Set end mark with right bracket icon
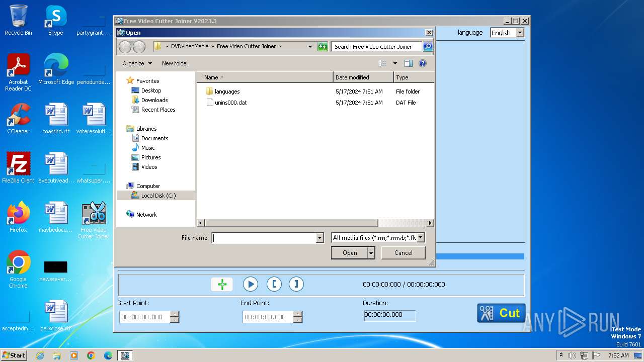This screenshot has height=362, width=644. [x=296, y=284]
